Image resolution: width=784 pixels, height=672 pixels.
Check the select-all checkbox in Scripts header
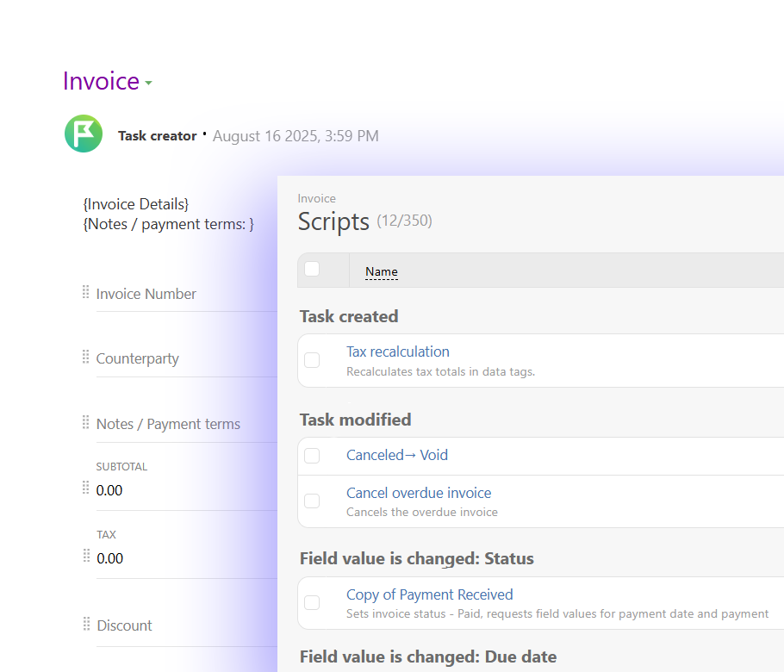[312, 269]
